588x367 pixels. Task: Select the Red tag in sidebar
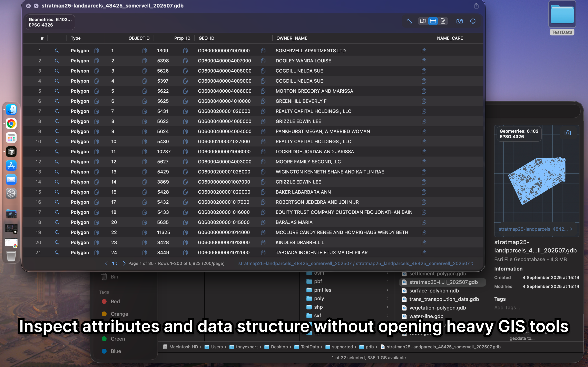[115, 302]
